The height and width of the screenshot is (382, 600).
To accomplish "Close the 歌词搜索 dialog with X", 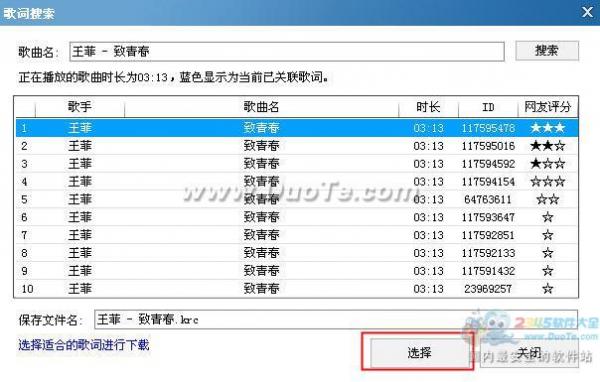I will pos(587,12).
